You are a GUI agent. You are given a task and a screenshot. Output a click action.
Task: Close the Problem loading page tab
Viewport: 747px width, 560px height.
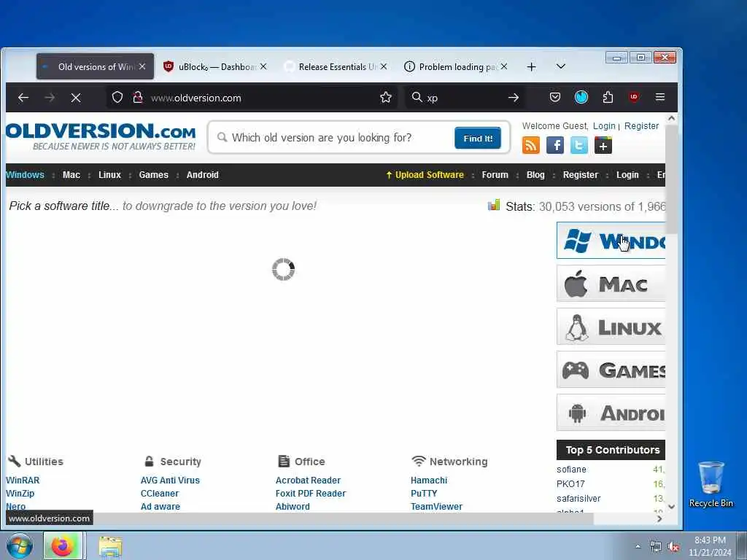coord(504,66)
